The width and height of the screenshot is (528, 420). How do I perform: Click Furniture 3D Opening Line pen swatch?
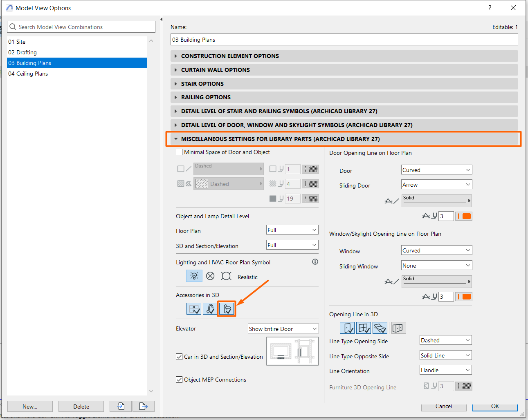click(x=464, y=386)
